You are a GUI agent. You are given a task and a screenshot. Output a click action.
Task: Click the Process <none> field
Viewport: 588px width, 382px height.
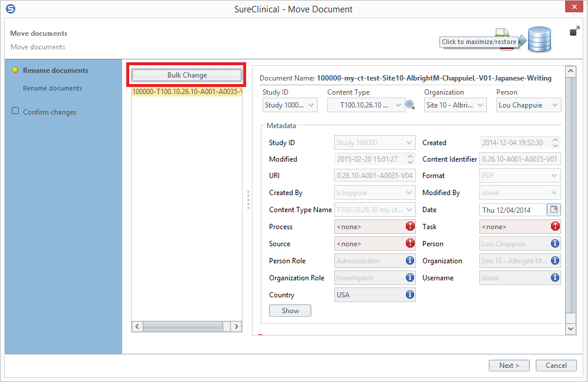(375, 227)
